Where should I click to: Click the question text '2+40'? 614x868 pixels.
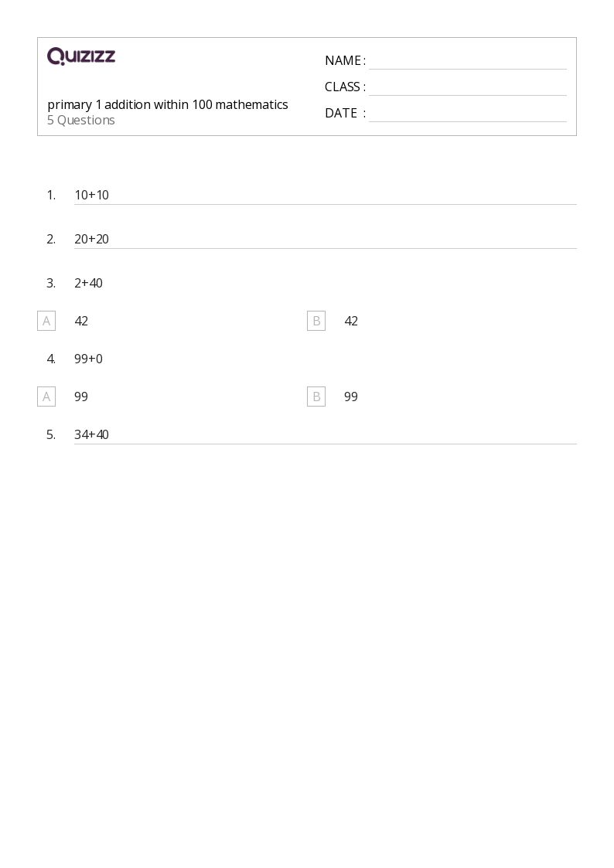point(88,283)
